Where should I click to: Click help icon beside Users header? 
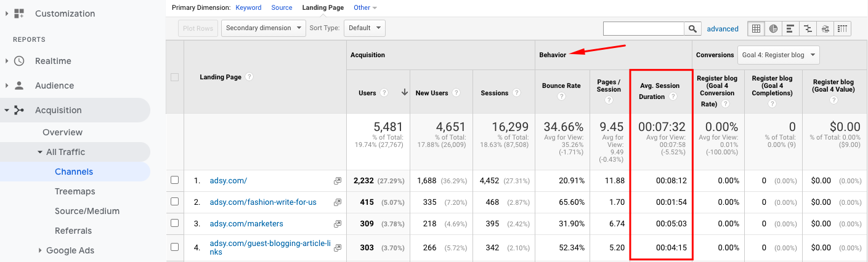coord(384,93)
